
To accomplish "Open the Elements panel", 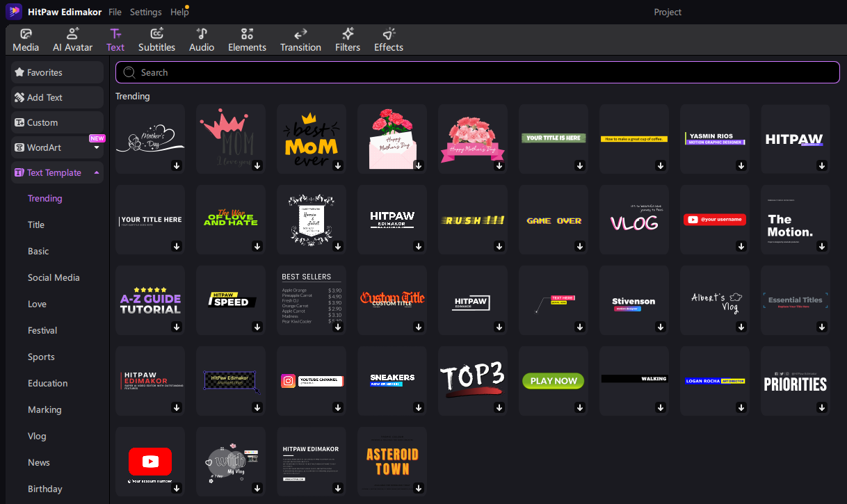I will (x=247, y=40).
